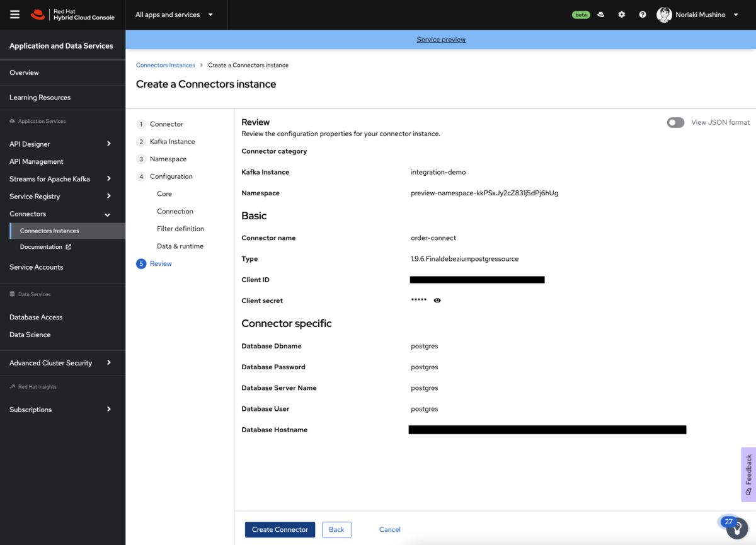The width and height of the screenshot is (756, 545).
Task: Click the integration-demo Kafka instance value
Action: click(x=438, y=172)
